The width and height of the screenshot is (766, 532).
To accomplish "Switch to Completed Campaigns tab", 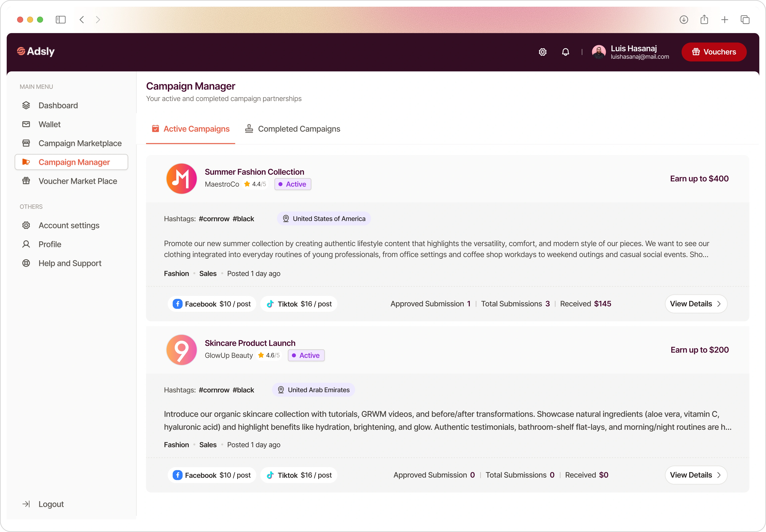I will tap(292, 129).
